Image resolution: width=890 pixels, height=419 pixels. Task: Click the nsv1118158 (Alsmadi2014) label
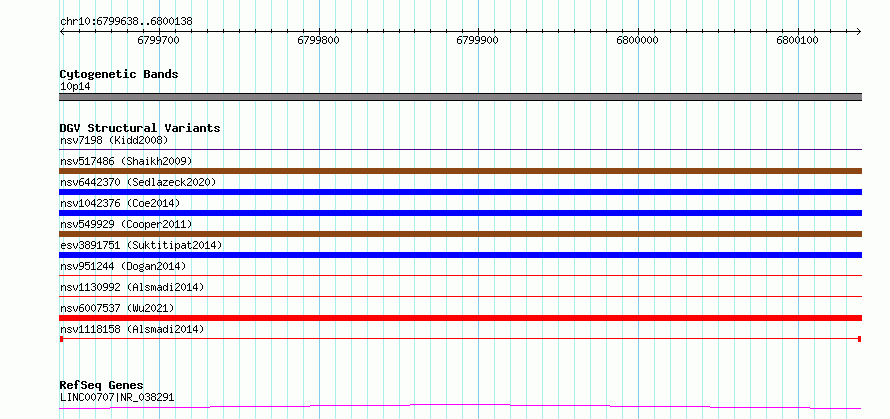132,329
